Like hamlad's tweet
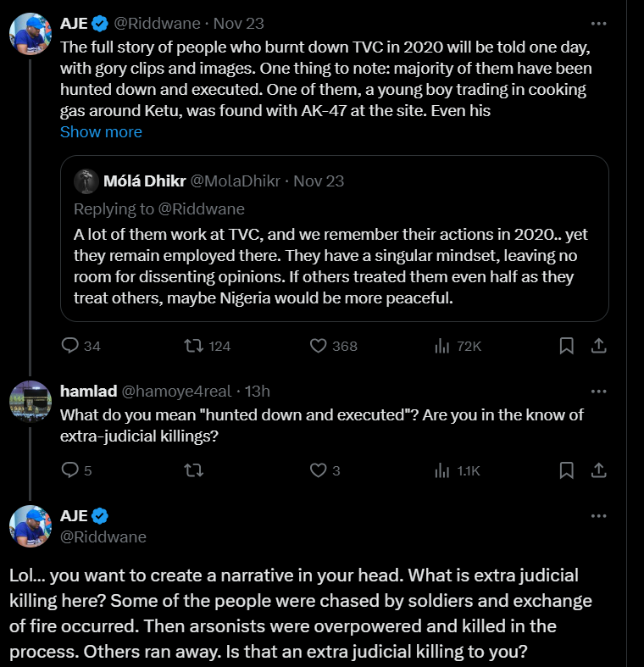The width and height of the screenshot is (644, 667). tap(319, 470)
